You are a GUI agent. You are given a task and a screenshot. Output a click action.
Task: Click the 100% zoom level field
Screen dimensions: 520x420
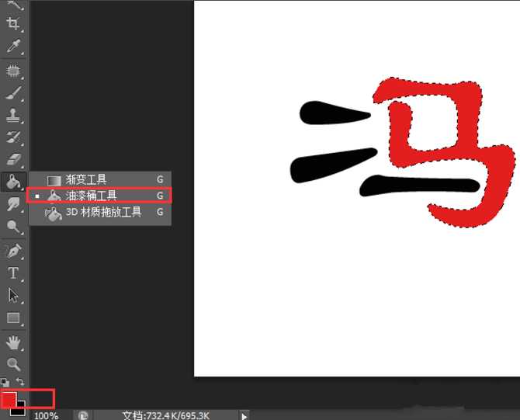46,415
